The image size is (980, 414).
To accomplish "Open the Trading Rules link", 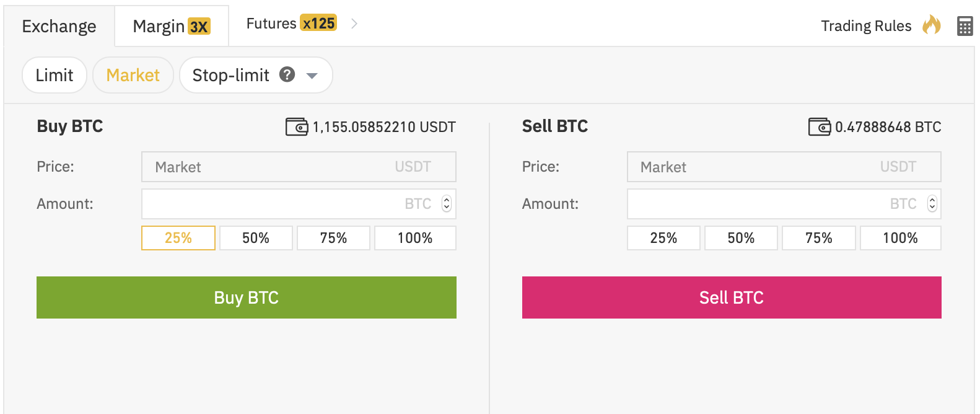I will point(865,26).
